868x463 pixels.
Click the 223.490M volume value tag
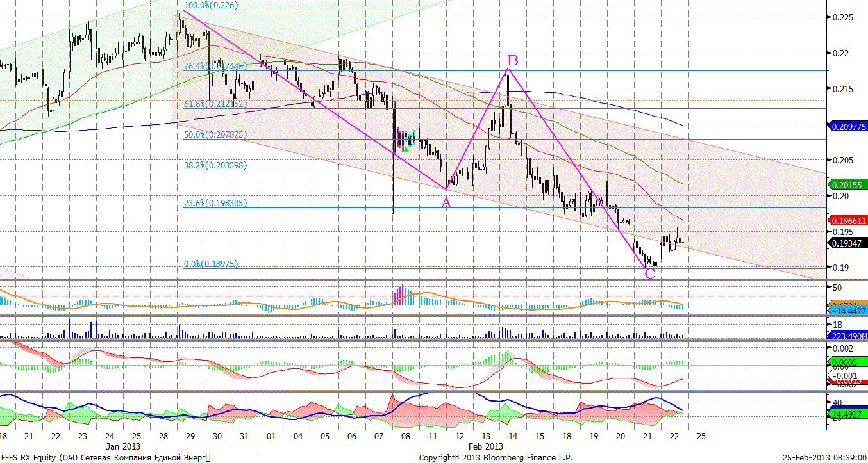(849, 335)
